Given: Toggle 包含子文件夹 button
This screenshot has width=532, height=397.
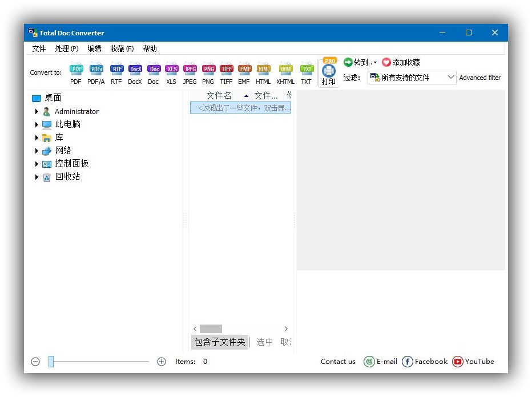Looking at the screenshot, I should [x=220, y=342].
